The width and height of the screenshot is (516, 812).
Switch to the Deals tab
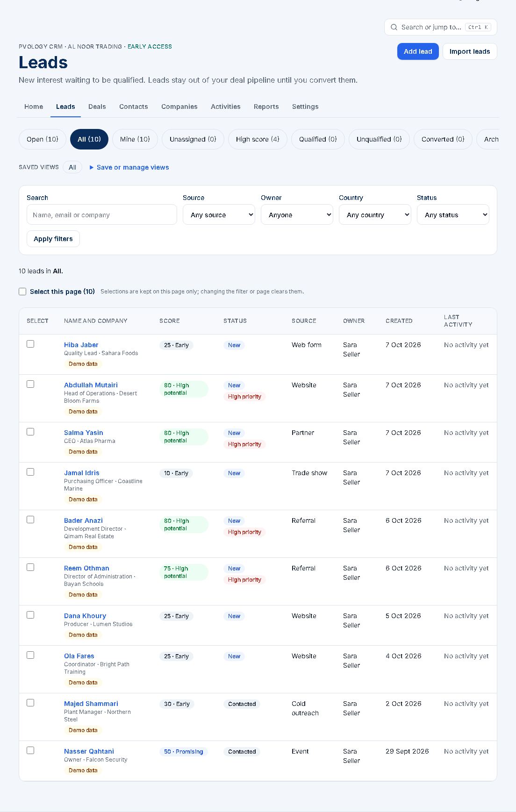coord(97,107)
